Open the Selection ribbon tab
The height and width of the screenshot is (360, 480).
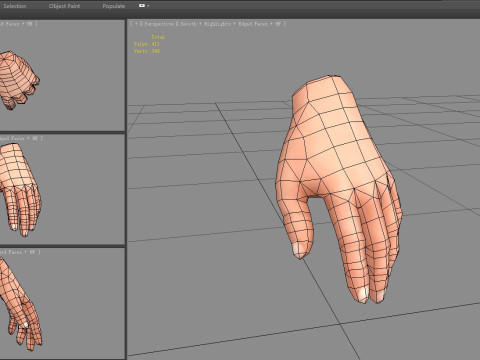15,6
